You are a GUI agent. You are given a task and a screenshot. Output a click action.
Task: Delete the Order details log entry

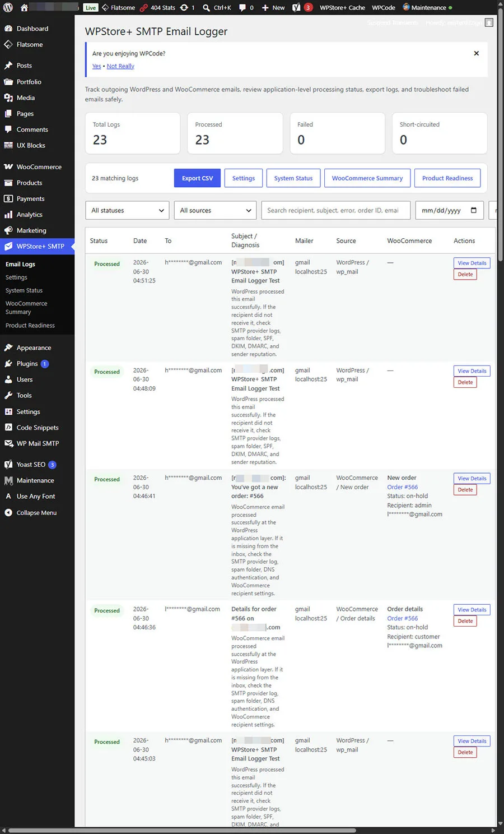pos(465,621)
